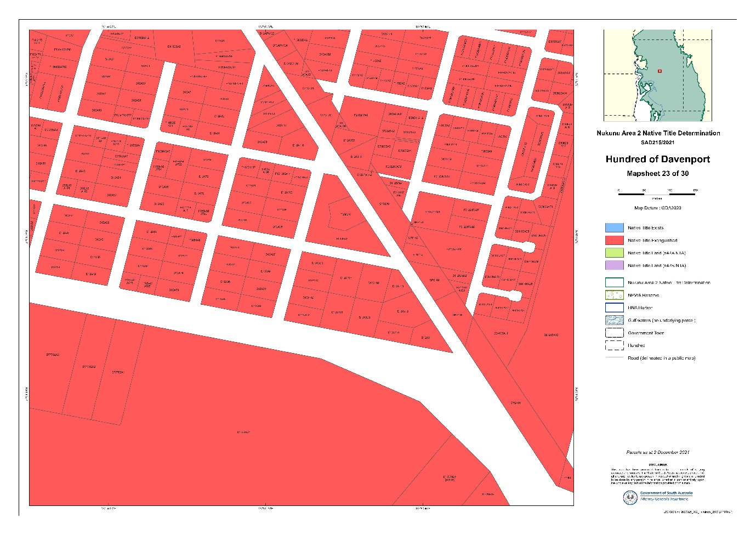Click the 'Attorney-General's Department' text
Image resolution: width=756 pixels, height=535 pixels.
664,499
